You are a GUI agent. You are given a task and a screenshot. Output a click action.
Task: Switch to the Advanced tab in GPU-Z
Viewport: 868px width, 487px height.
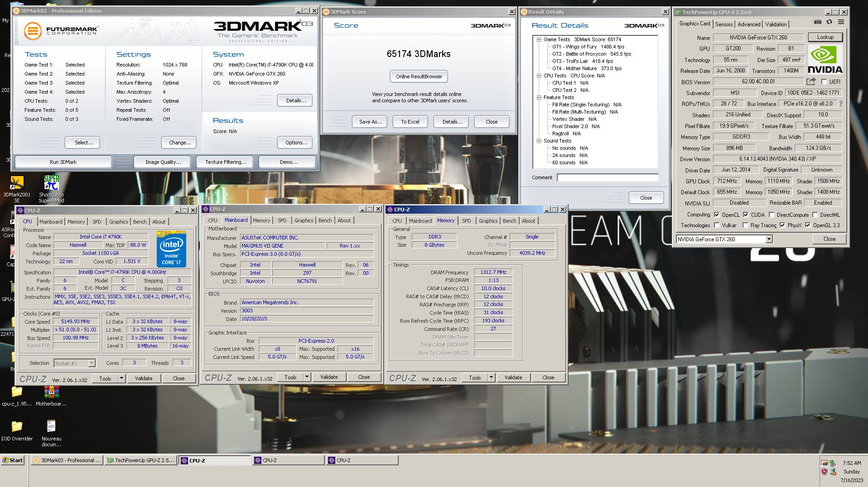pos(749,24)
